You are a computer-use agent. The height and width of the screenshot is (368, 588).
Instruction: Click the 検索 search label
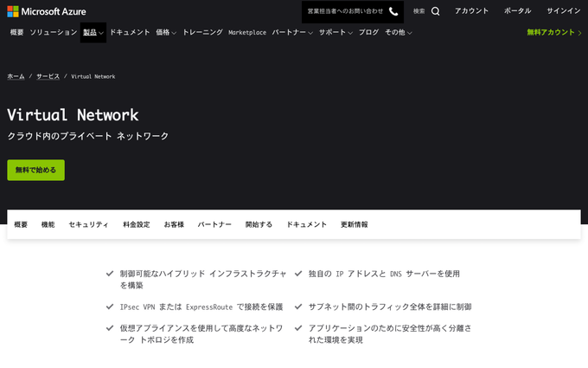(x=419, y=11)
